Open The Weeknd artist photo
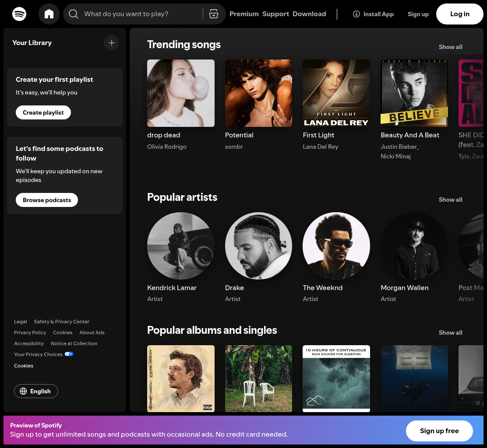487x448 pixels. 336,246
